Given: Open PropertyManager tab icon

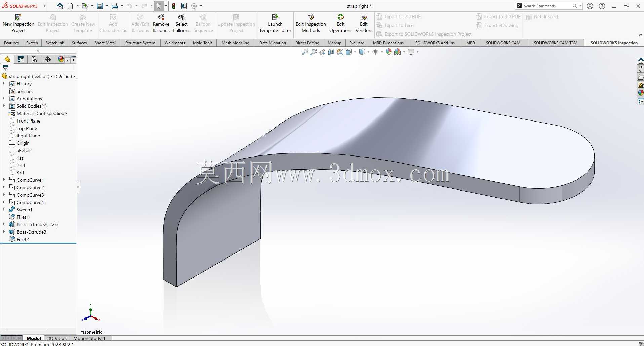Looking at the screenshot, I should pos(21,59).
